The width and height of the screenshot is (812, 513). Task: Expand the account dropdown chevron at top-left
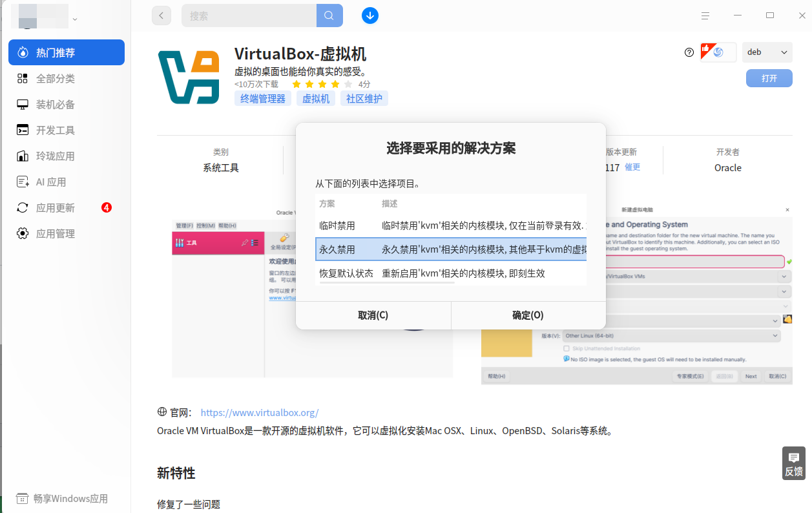point(75,19)
